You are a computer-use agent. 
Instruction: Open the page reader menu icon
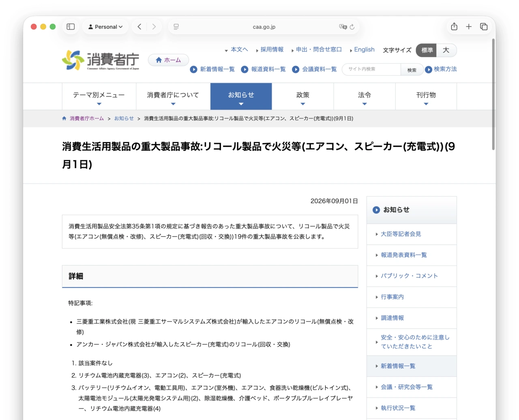point(176,27)
